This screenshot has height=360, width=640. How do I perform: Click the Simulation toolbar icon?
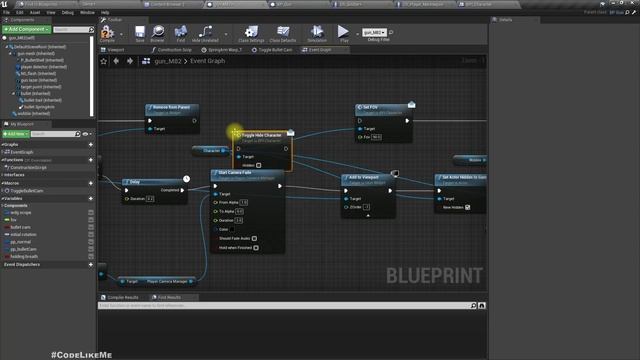point(317,33)
